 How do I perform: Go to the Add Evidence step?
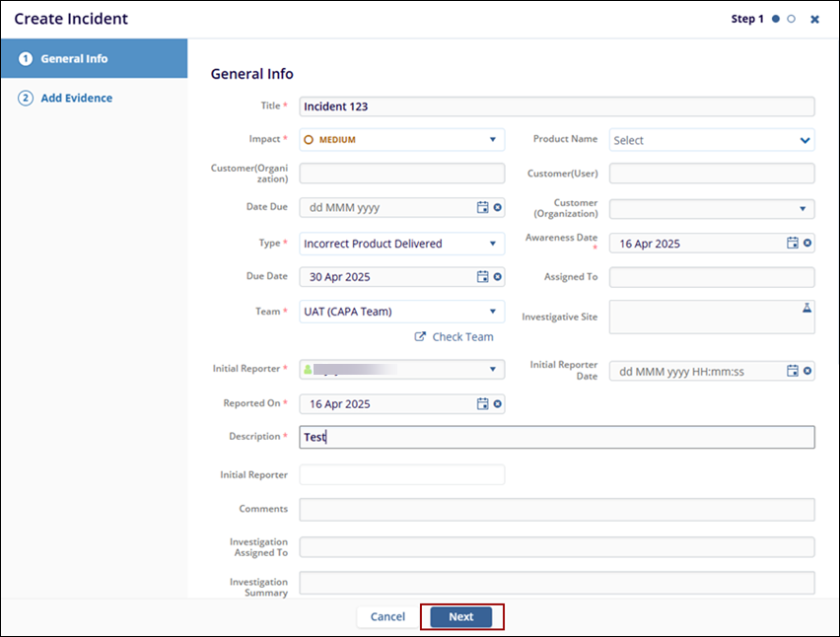tap(76, 99)
